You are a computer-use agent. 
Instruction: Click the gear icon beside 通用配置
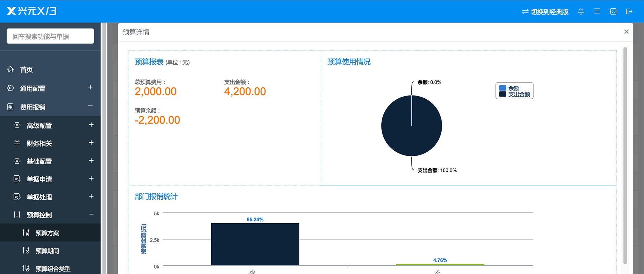[x=10, y=88]
